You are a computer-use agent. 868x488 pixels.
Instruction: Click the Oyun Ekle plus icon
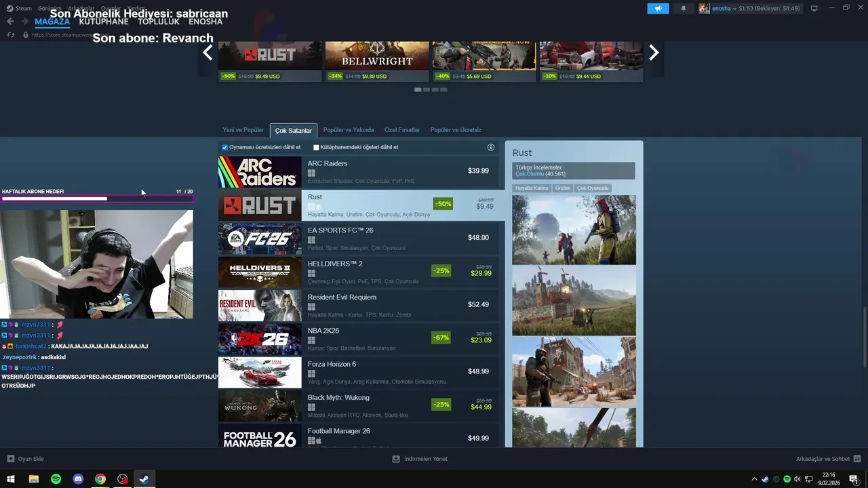[11, 459]
